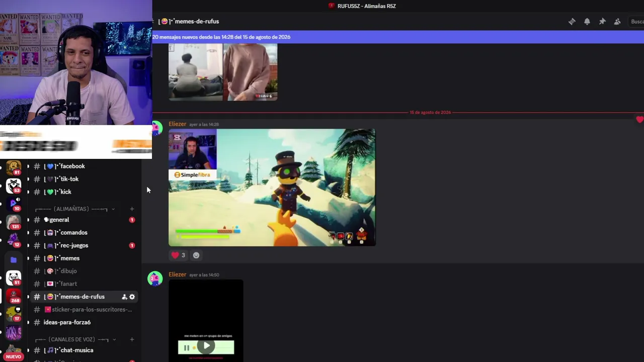644x362 pixels.
Task: Open server icon with 53 badge
Action: [14, 186]
